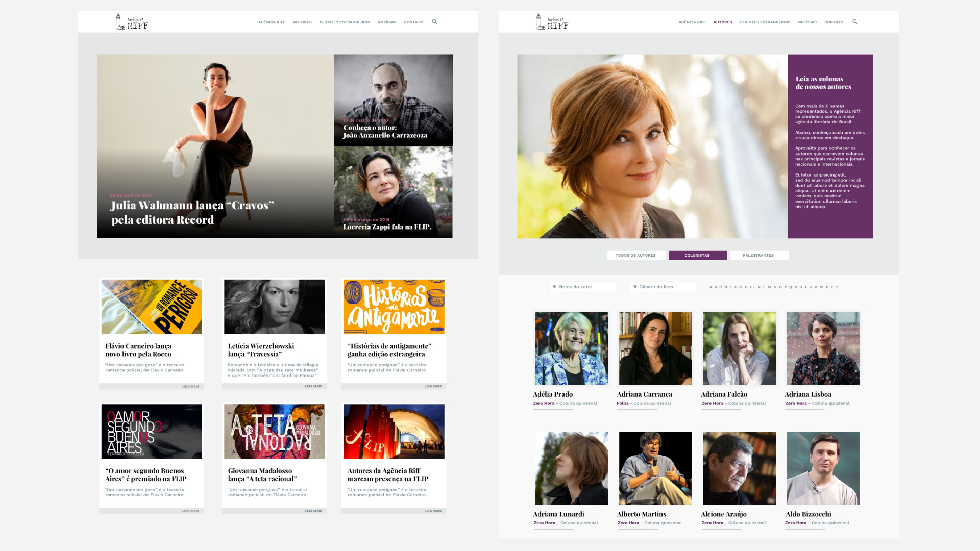This screenshot has height=551, width=980.
Task: Open Notícias in the right page menu
Action: pyautogui.click(x=807, y=22)
